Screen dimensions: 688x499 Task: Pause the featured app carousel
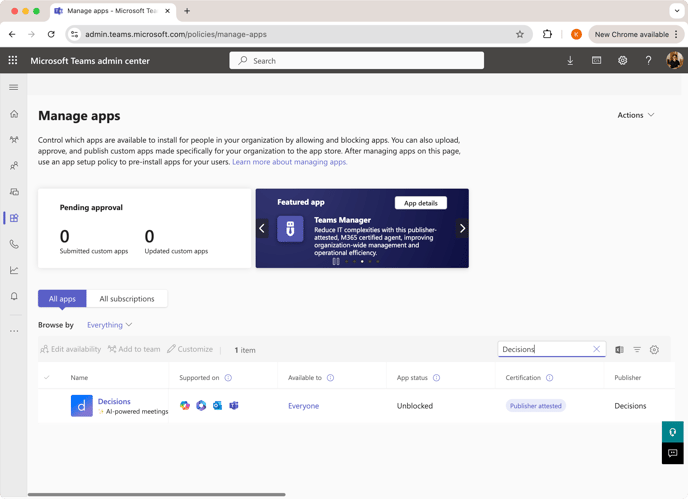[336, 262]
